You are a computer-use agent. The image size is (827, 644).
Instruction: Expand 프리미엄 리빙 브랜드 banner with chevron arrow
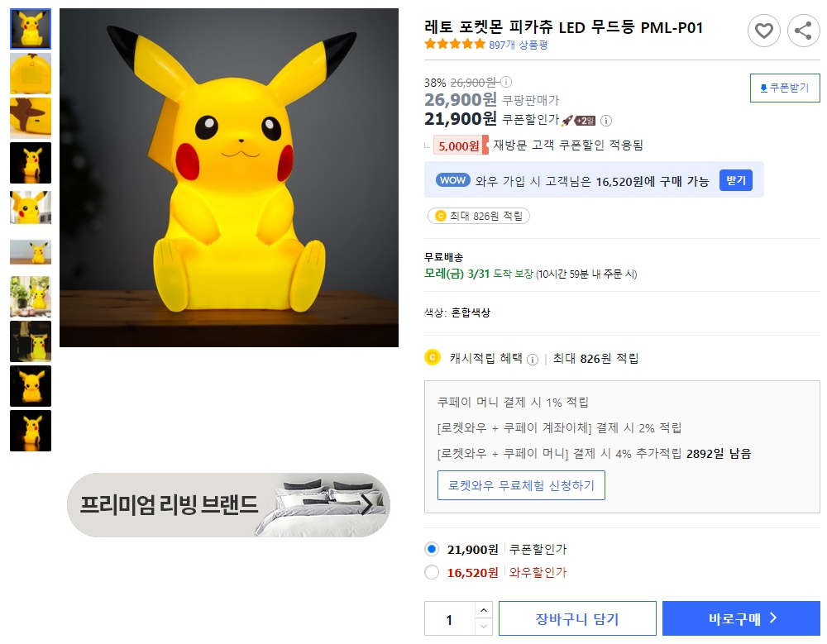[x=371, y=503]
